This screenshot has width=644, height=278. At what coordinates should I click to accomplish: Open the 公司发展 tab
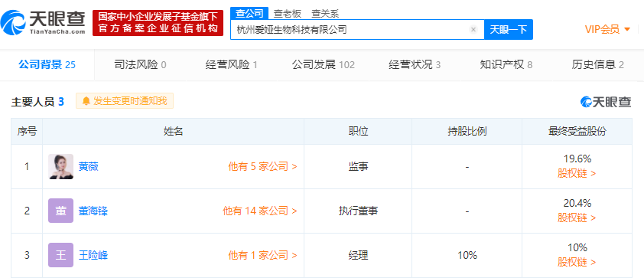pos(324,64)
